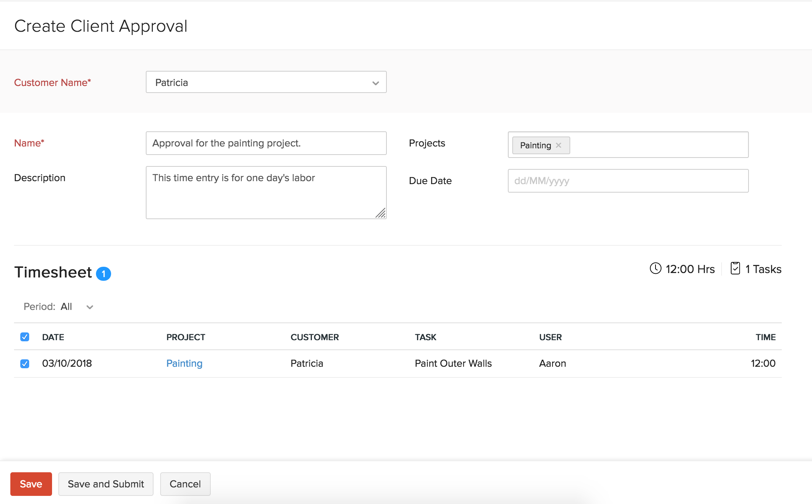812x504 pixels.
Task: Click Save and Submit
Action: point(106,484)
